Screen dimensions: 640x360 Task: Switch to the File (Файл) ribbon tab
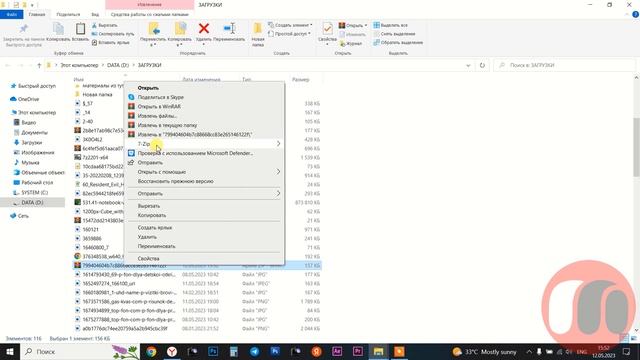[x=11, y=14]
